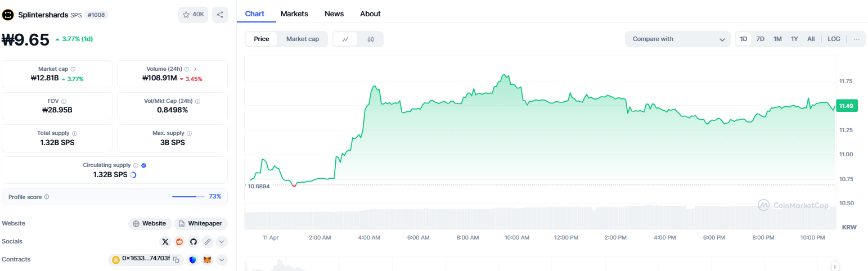868x271 pixels.
Task: Expand more Socials links
Action: (x=222, y=242)
